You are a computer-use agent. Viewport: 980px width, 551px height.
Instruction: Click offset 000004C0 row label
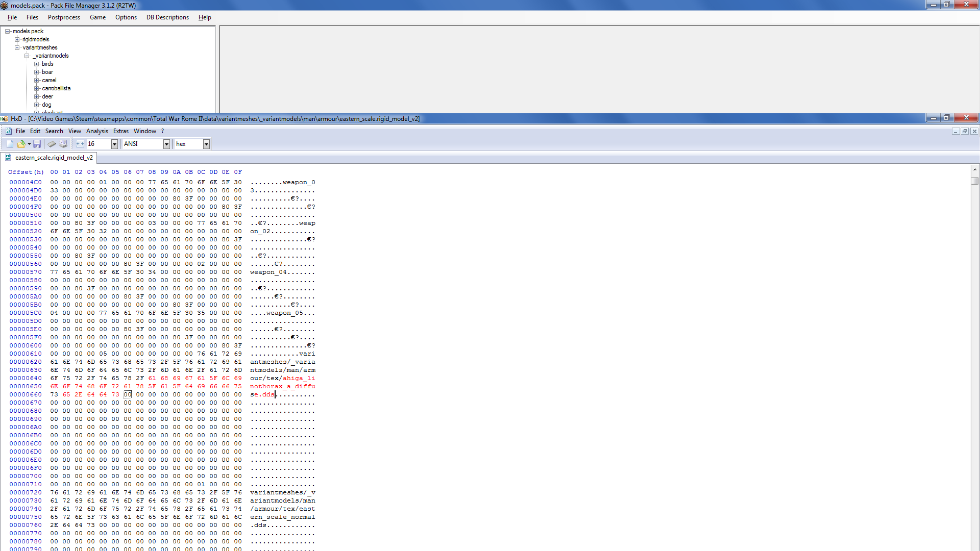(x=26, y=182)
